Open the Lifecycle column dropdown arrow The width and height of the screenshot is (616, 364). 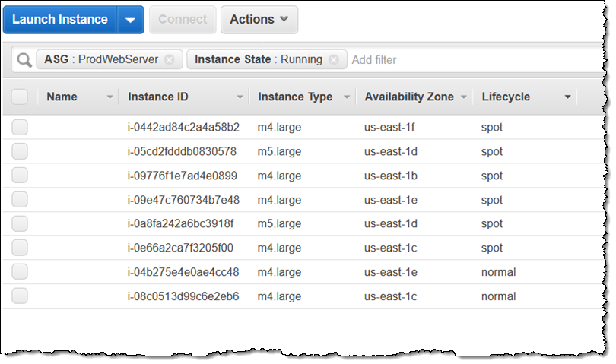[567, 97]
